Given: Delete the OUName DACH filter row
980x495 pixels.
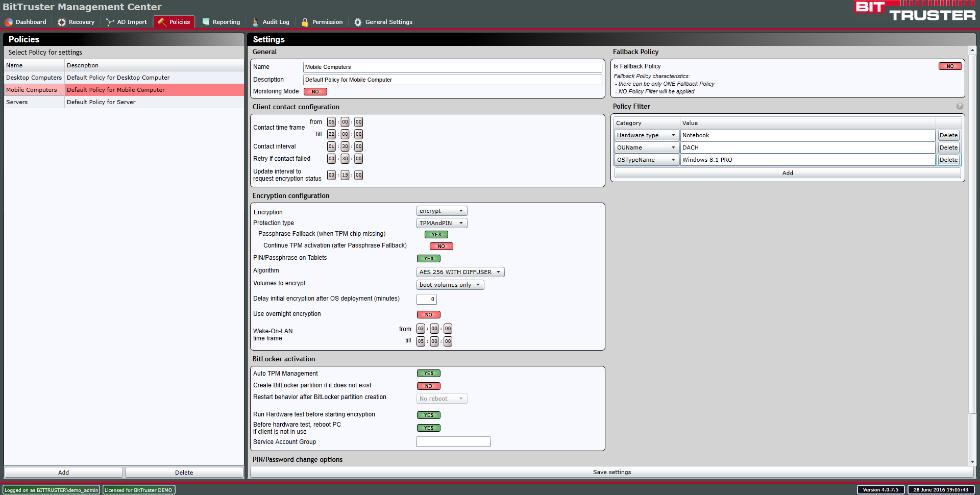Looking at the screenshot, I should [x=948, y=147].
